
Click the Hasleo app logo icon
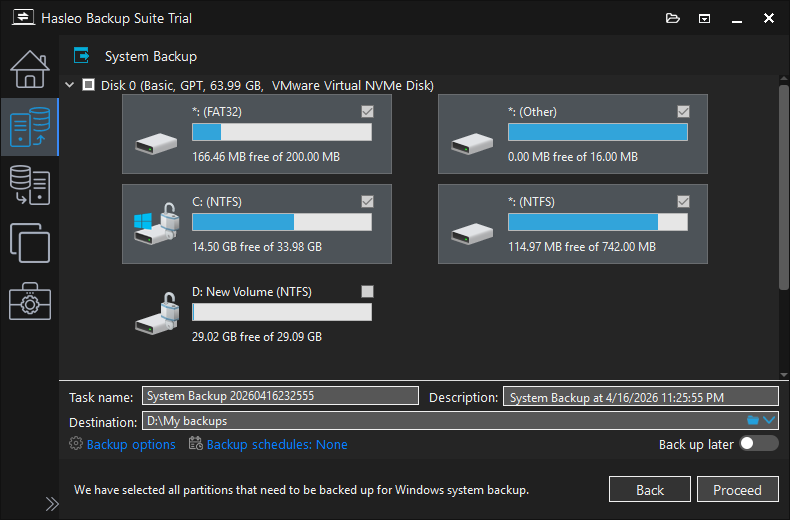point(23,17)
